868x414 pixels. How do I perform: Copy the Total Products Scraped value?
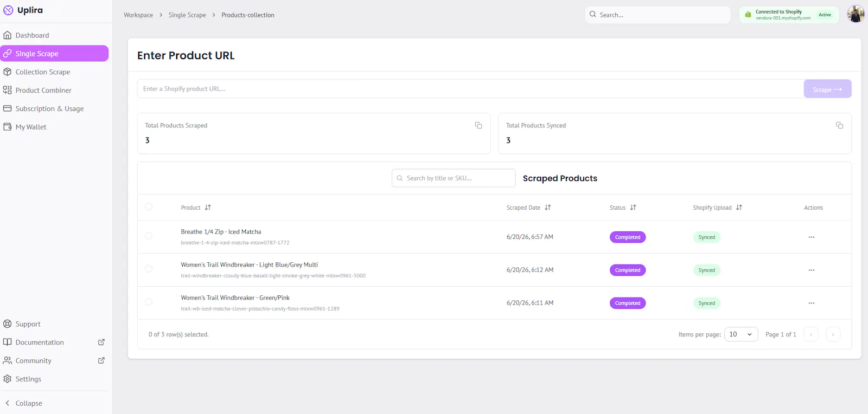pos(478,125)
